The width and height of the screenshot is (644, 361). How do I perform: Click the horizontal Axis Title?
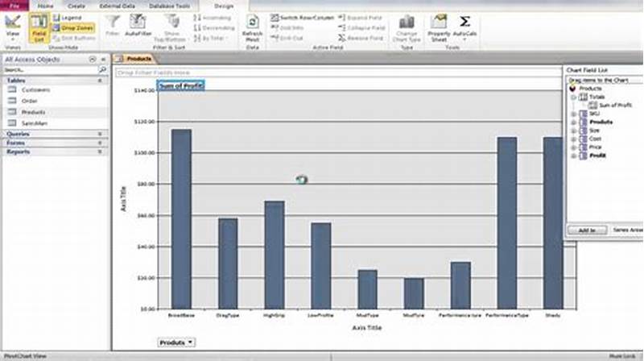point(367,328)
